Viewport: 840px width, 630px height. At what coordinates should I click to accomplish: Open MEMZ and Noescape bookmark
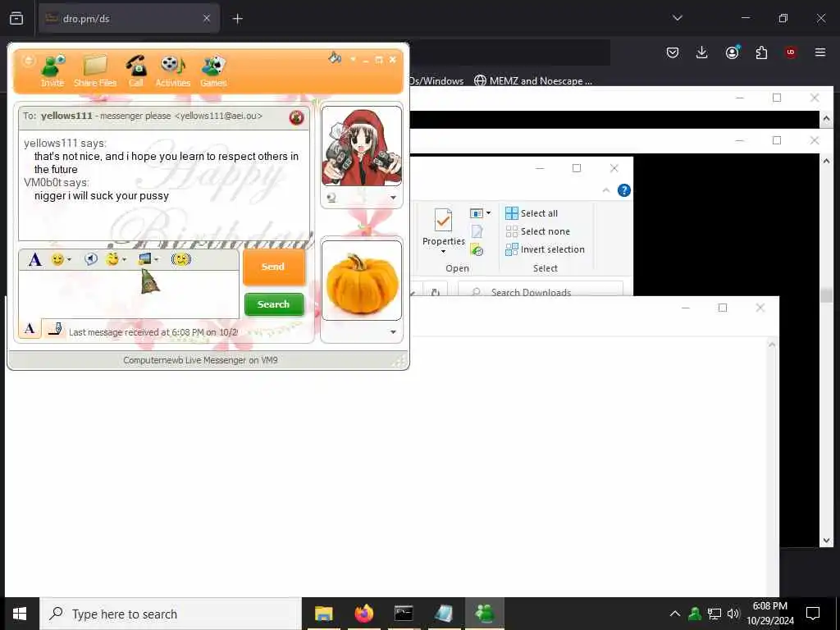coord(533,81)
